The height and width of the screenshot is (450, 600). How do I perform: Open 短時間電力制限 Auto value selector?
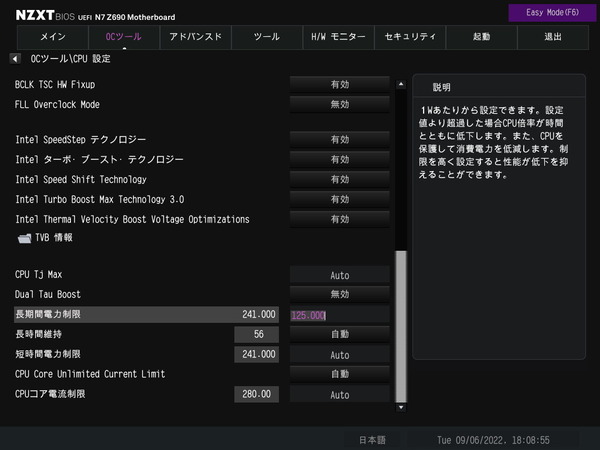(x=339, y=355)
